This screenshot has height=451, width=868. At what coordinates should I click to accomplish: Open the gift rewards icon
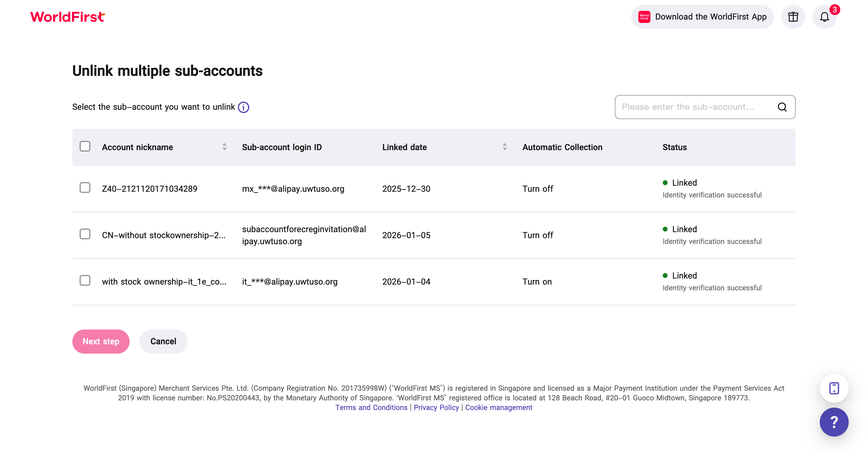793,17
